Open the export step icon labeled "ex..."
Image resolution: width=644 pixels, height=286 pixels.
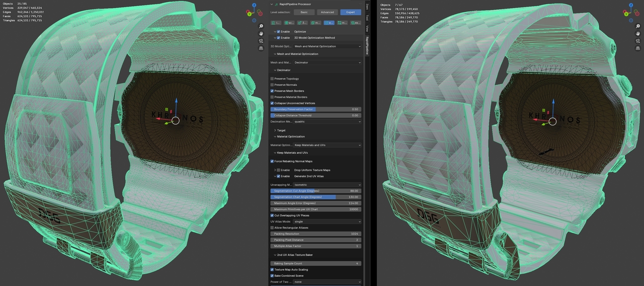[x=355, y=23]
